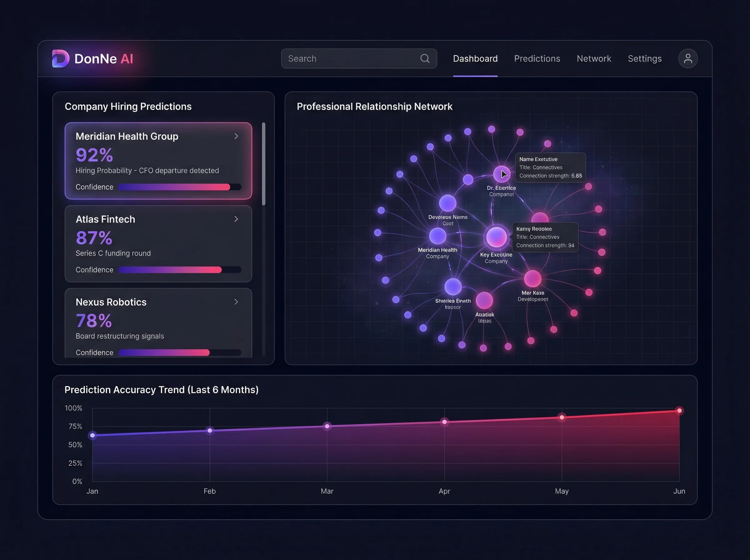Click the Devoieos node in the network
Screen dimensions: 750x560
[x=448, y=203]
